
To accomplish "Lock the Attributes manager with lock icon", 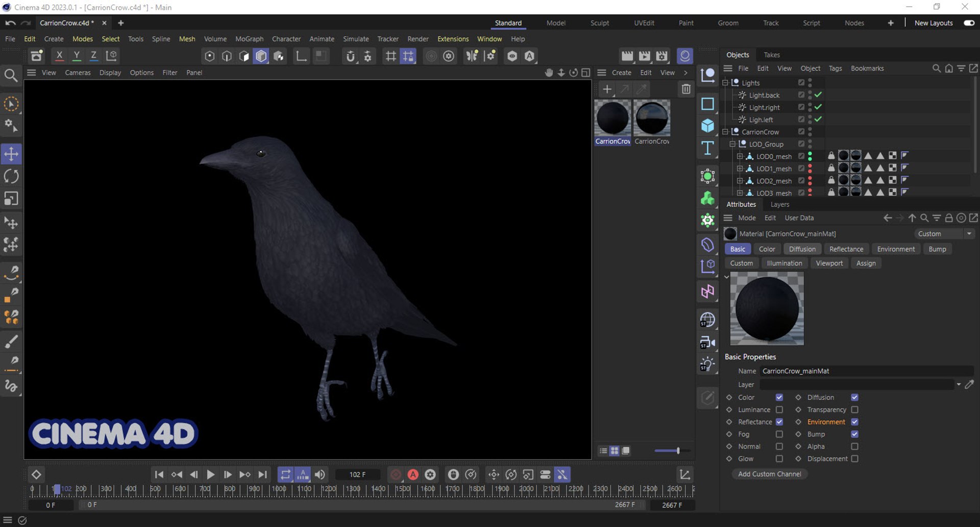I will (x=949, y=218).
